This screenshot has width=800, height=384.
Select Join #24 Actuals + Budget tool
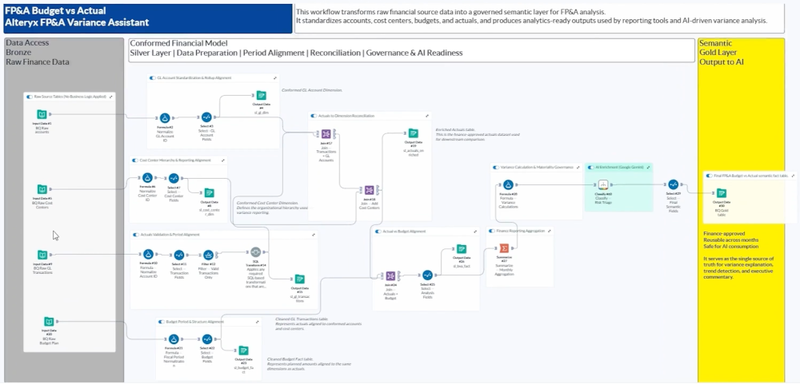[x=390, y=276]
